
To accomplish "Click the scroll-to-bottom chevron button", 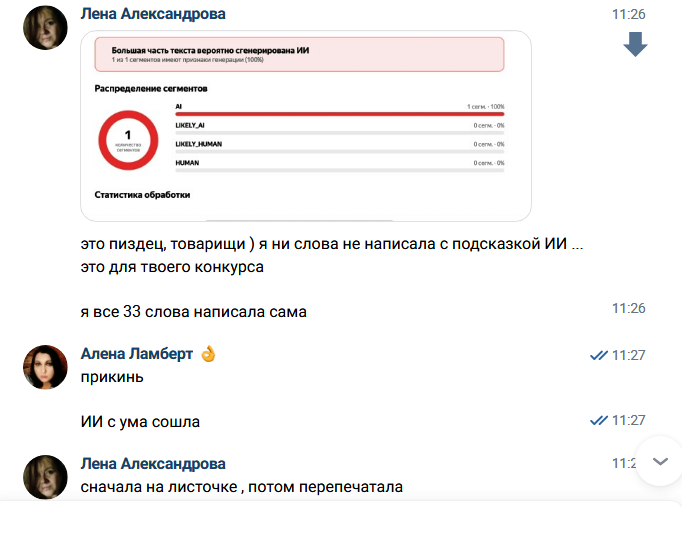I will 660,461.
